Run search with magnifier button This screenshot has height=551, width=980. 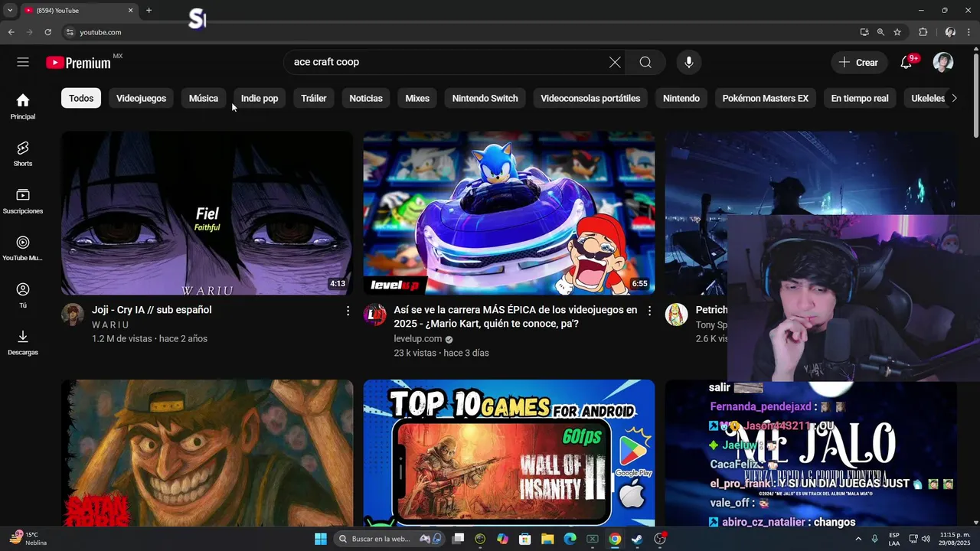(645, 62)
